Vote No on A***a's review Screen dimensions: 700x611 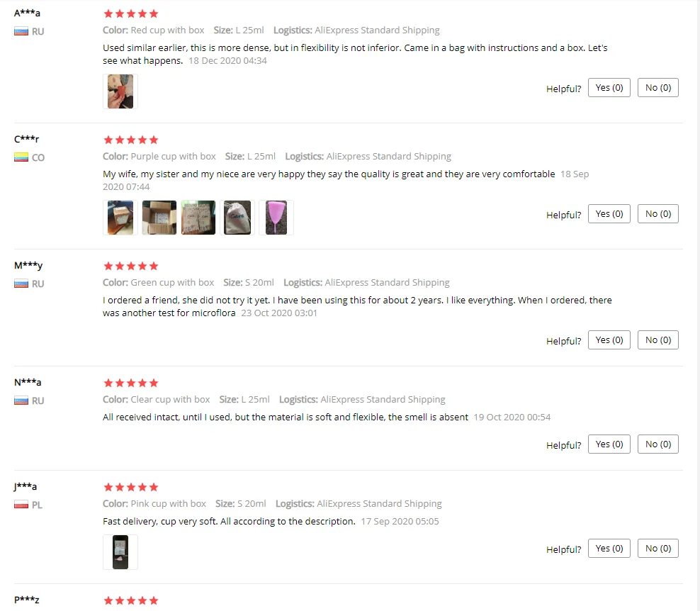pyautogui.click(x=658, y=88)
